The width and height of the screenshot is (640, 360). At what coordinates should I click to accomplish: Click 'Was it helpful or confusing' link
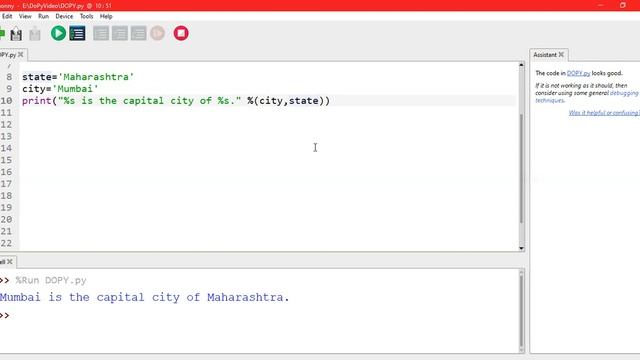click(604, 113)
